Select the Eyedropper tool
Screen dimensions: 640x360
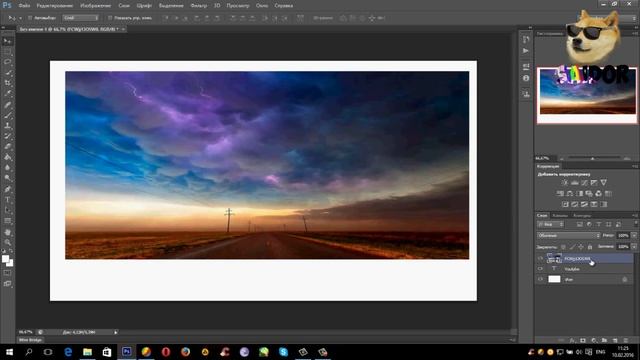click(7, 93)
